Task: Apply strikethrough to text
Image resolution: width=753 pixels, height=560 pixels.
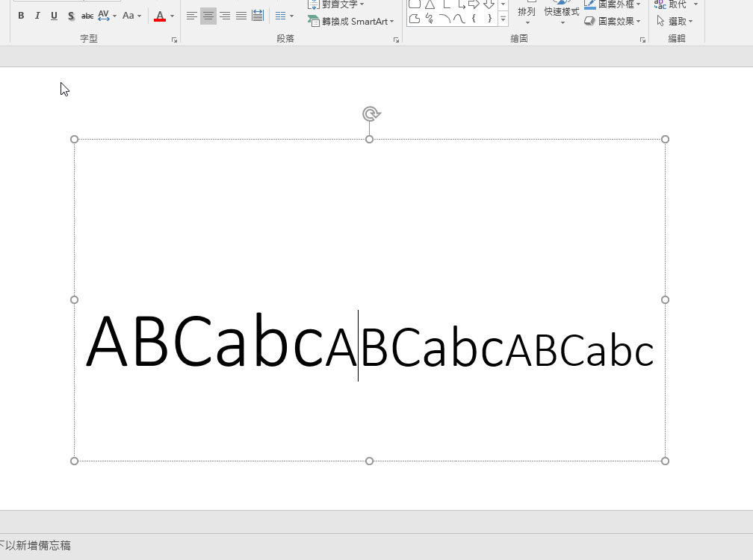Action: coord(87,16)
